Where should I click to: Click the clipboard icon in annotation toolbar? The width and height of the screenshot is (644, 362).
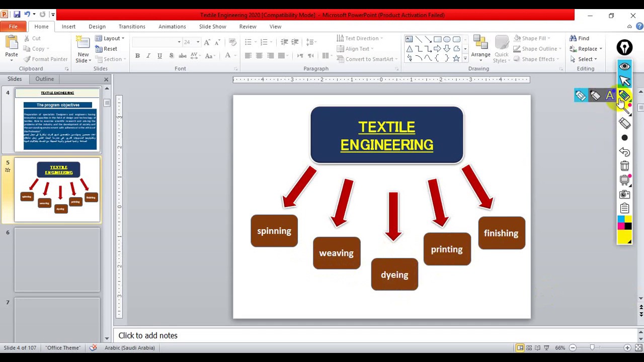pos(624,208)
